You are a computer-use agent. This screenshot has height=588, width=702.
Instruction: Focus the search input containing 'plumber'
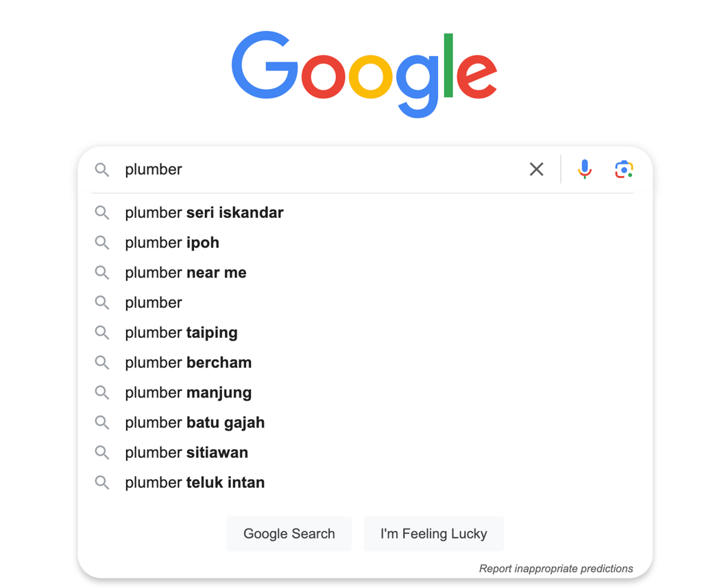[x=315, y=169]
